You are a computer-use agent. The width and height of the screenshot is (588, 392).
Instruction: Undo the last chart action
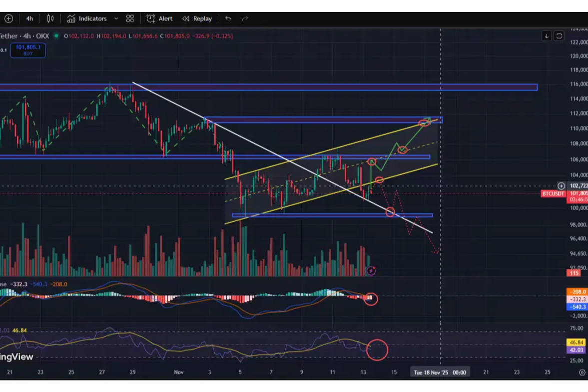click(x=228, y=18)
